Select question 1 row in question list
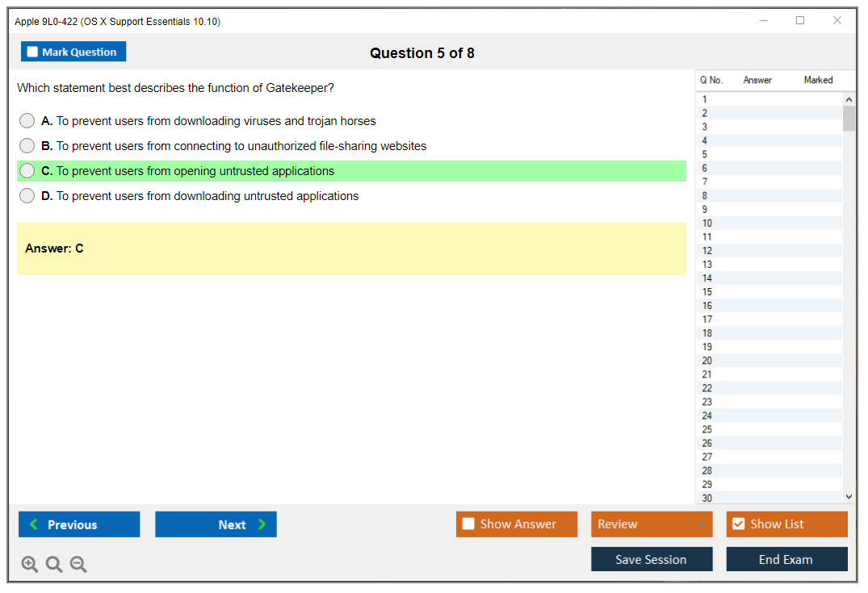 coord(705,100)
